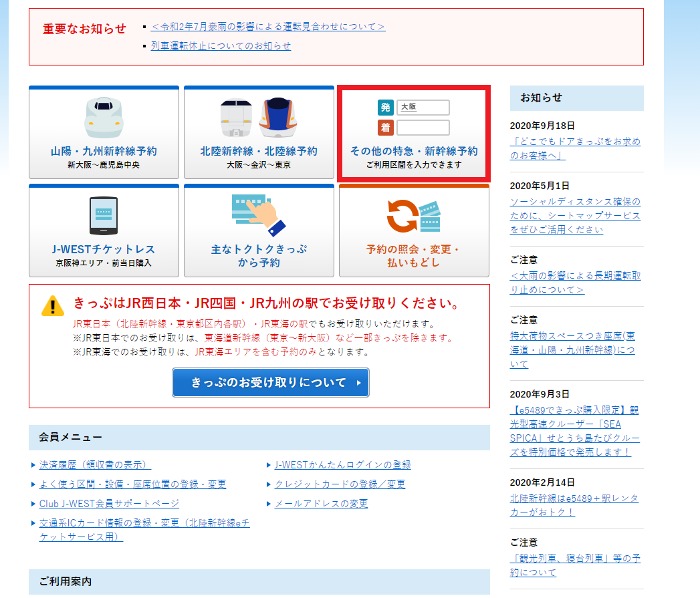Viewport: 700px width, 598px height.
Task: Open Club J-WEST会員サポートページ link
Action: [110, 503]
